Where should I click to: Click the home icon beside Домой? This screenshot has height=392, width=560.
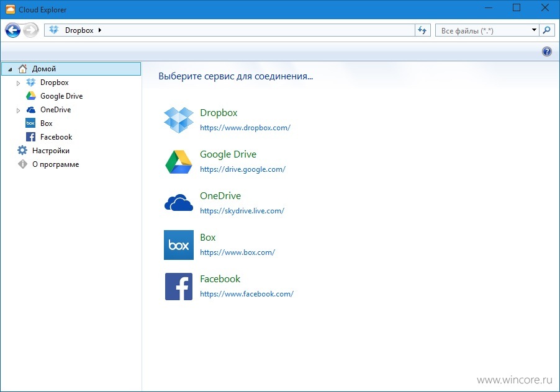pyautogui.click(x=22, y=68)
